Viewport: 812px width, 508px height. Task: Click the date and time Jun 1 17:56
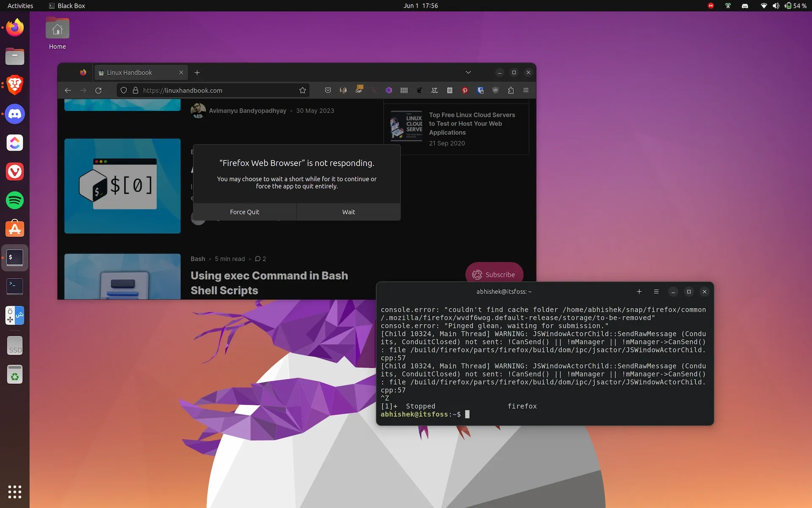click(421, 6)
